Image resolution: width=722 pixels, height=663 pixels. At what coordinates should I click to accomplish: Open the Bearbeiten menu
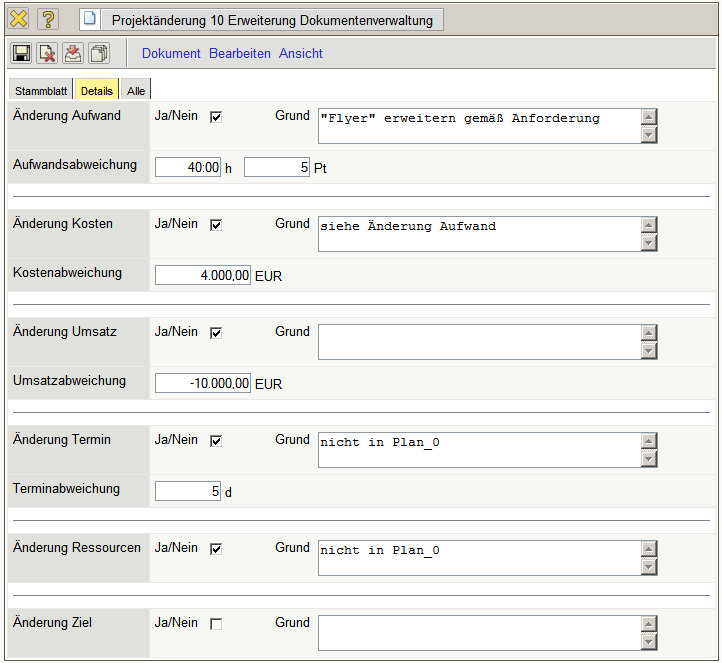click(240, 54)
